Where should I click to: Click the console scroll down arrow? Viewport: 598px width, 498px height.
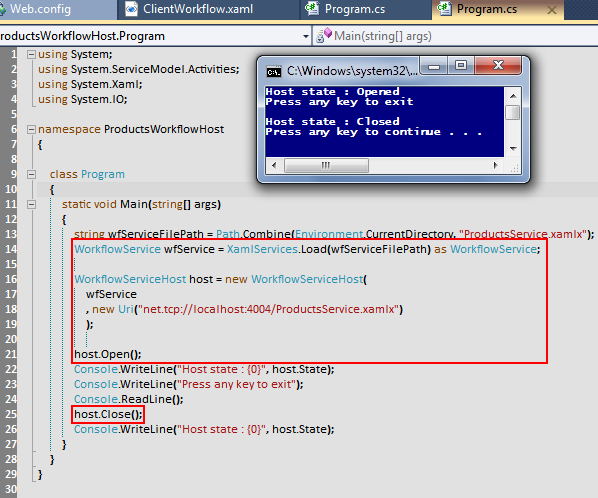click(x=513, y=149)
